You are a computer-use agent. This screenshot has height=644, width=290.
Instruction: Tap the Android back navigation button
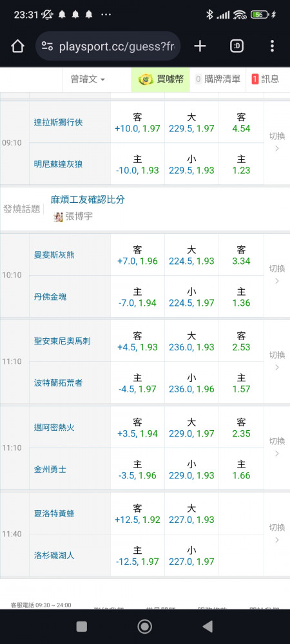coord(208,627)
